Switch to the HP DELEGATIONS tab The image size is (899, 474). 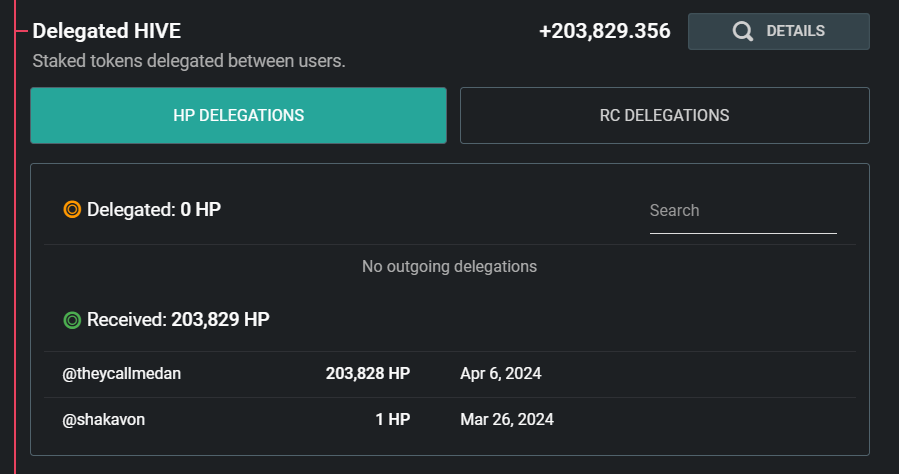pyautogui.click(x=239, y=115)
